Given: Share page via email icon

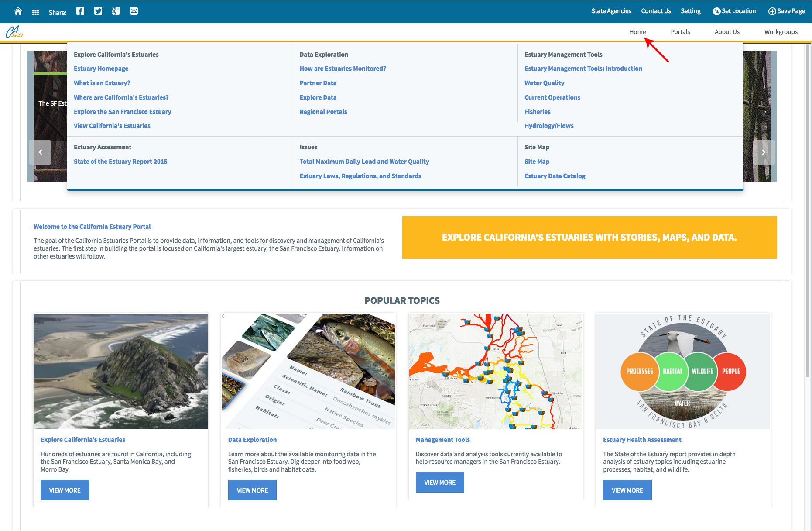Looking at the screenshot, I should tap(134, 11).
